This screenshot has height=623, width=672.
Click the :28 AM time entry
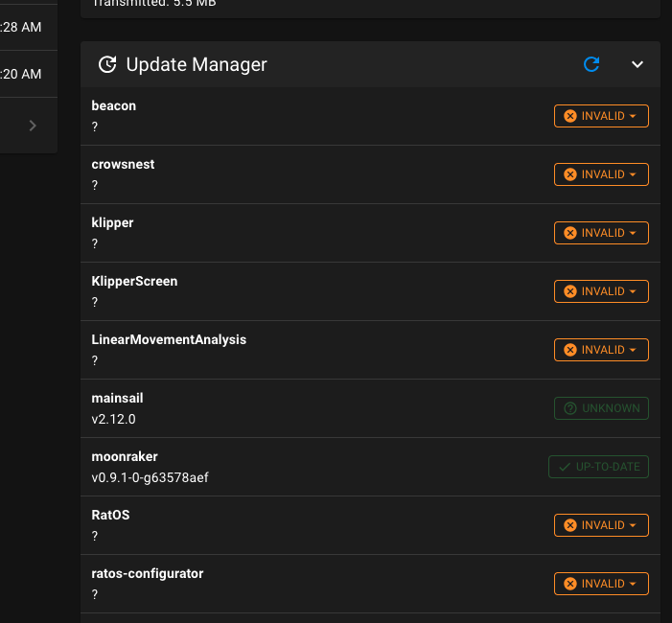20,28
